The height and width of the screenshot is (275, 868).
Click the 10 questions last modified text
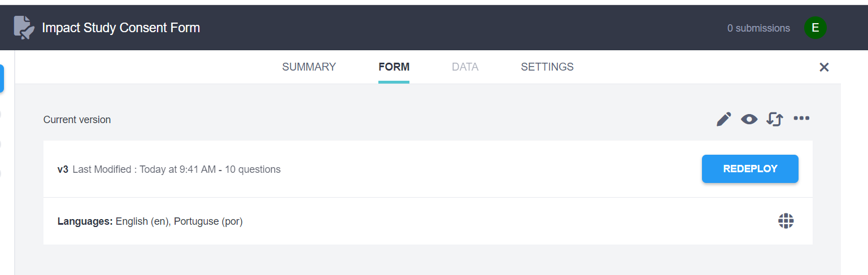pos(177,169)
